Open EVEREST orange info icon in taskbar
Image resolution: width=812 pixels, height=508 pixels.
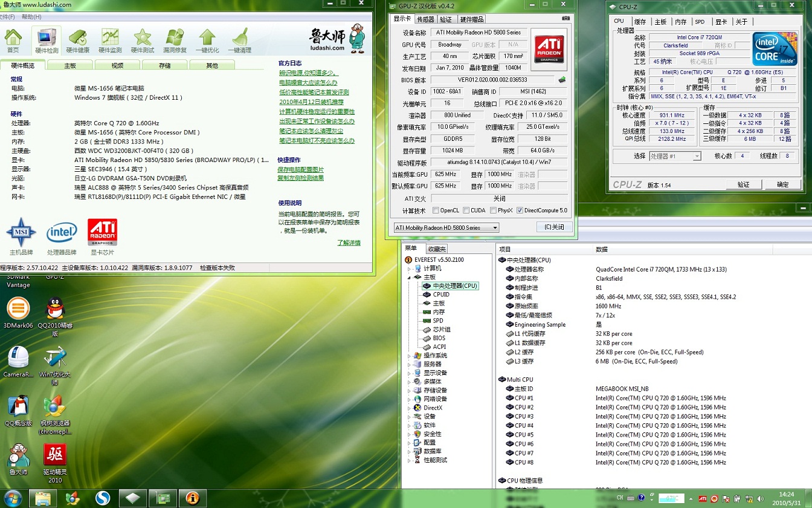pos(193,498)
